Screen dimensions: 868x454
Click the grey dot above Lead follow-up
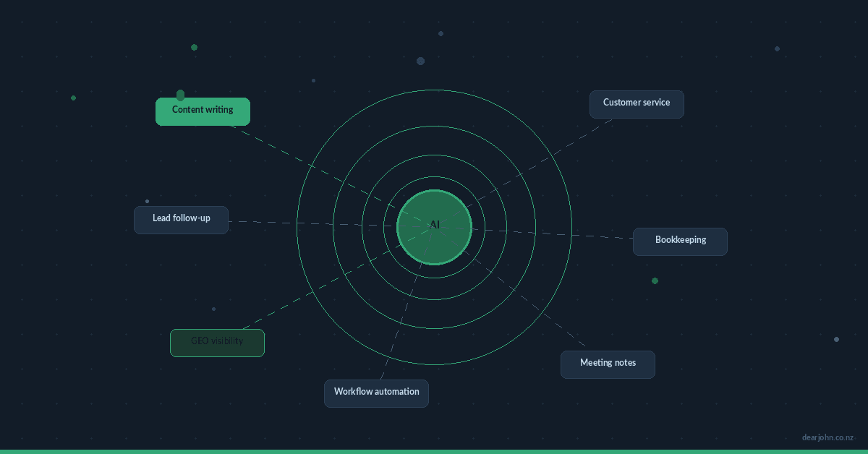[147, 201]
